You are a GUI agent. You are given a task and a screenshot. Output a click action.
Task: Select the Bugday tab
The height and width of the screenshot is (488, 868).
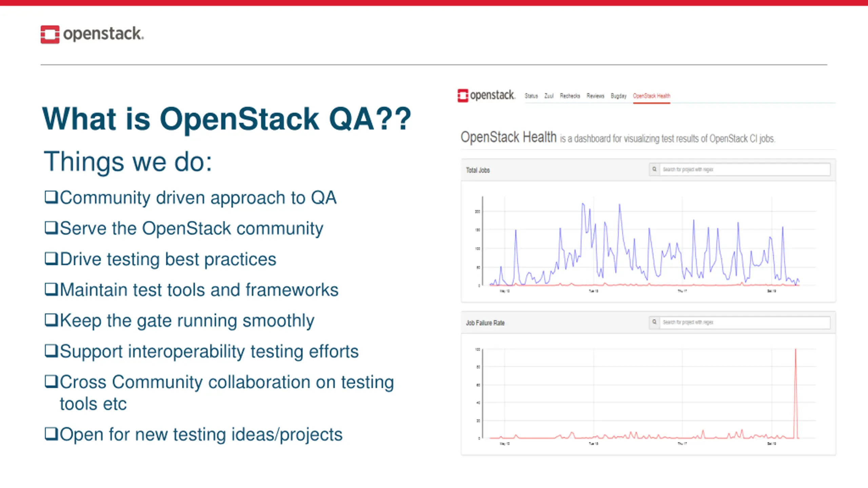[618, 96]
